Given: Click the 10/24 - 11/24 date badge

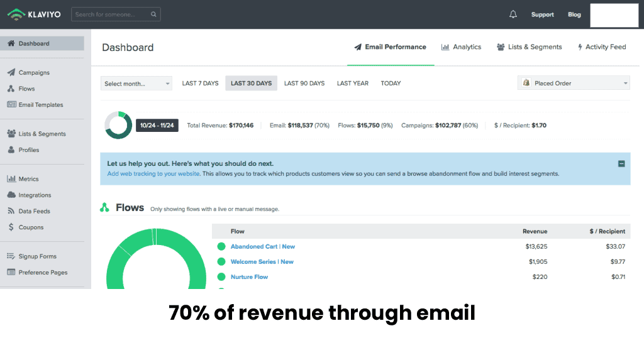Looking at the screenshot, I should (157, 125).
